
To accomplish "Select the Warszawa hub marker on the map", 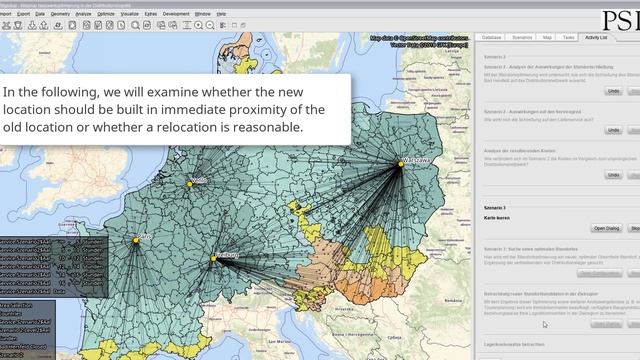I will [x=401, y=164].
